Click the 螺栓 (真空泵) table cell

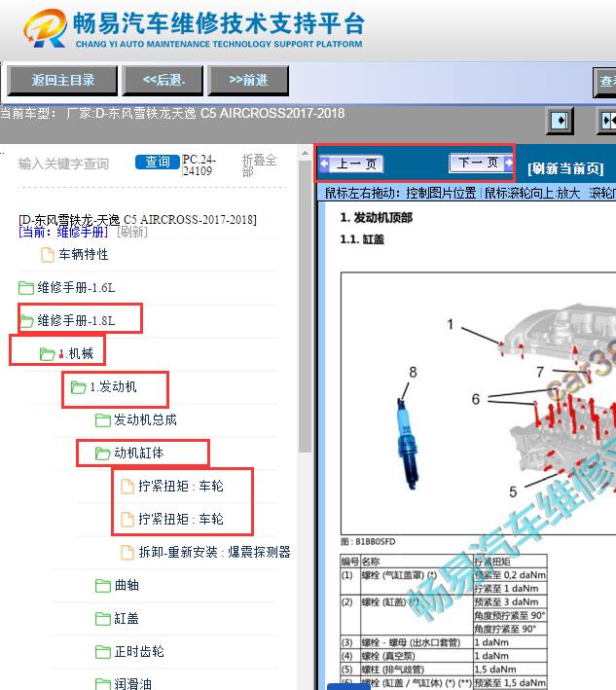pos(417,656)
